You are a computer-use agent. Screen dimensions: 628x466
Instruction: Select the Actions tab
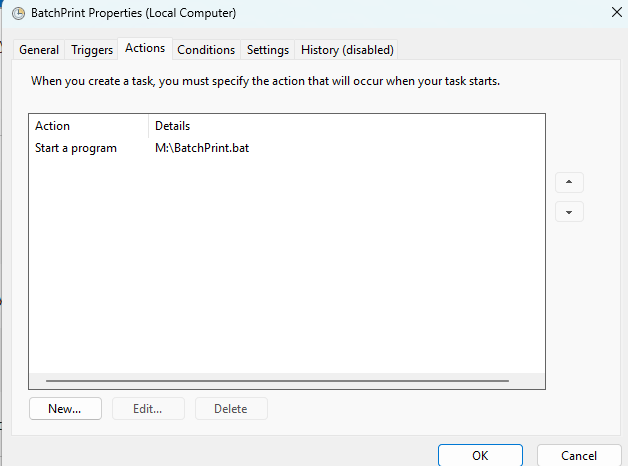click(145, 48)
